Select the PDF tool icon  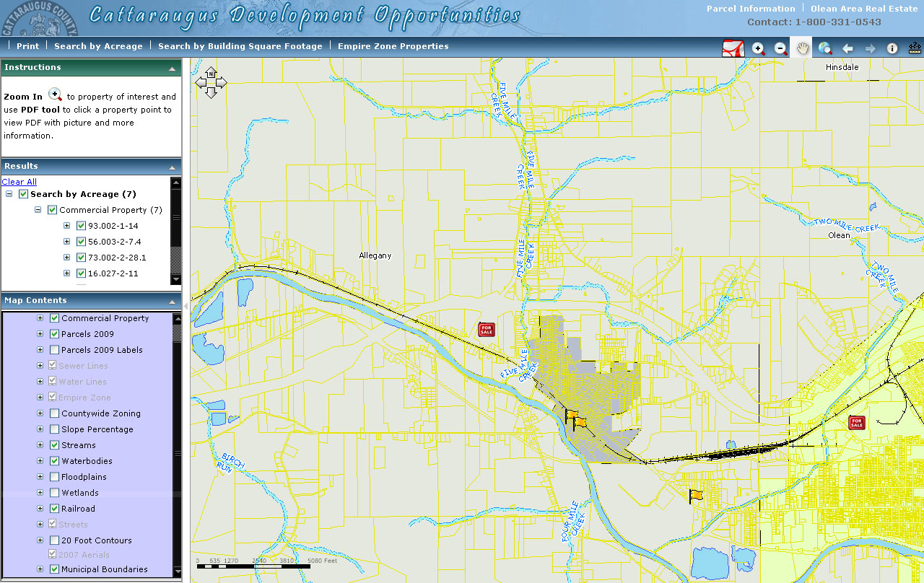tap(733, 48)
